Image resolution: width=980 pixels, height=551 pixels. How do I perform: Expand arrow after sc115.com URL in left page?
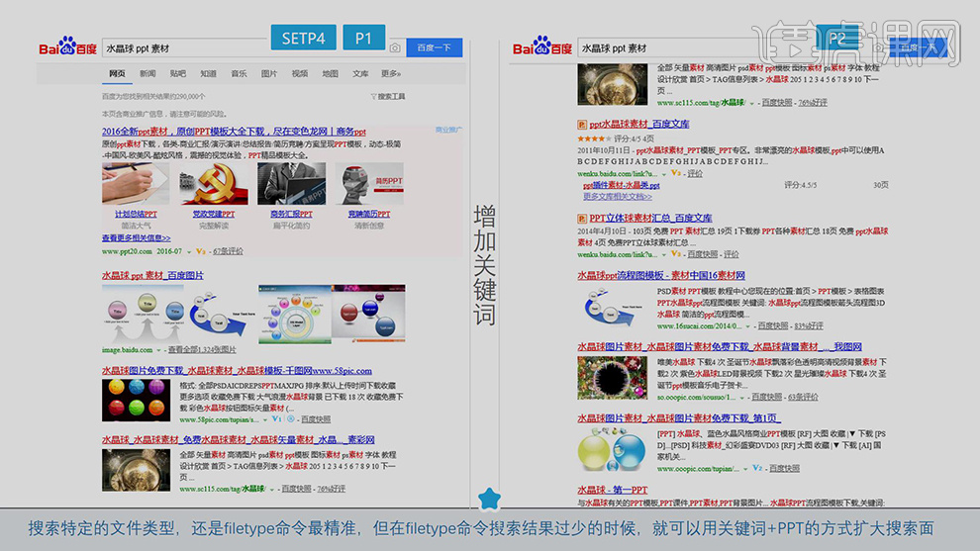272,489
